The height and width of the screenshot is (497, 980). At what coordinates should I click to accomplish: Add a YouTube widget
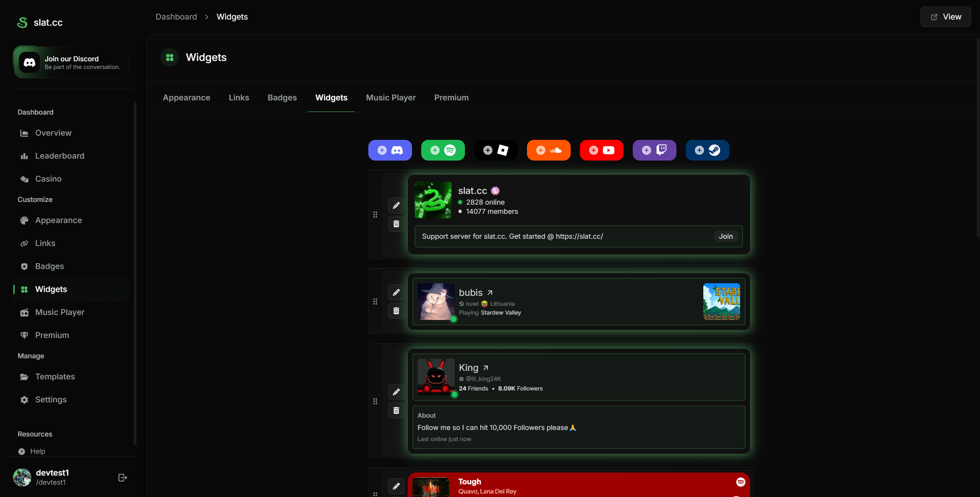point(601,150)
